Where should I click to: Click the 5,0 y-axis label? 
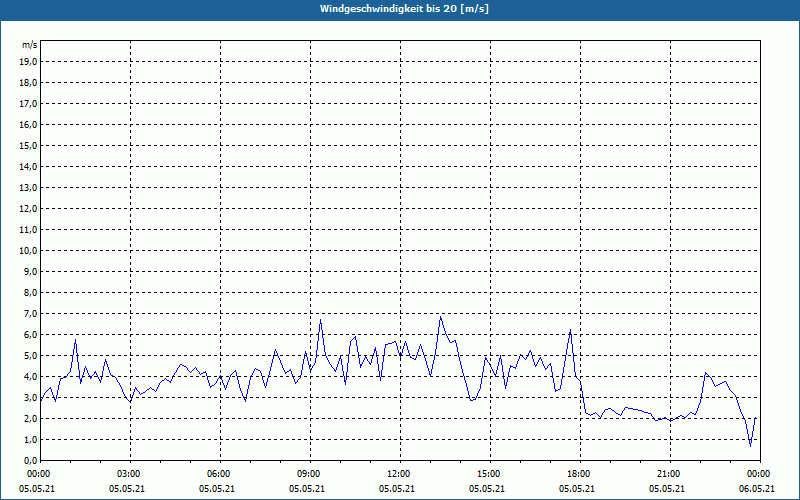tap(30, 356)
